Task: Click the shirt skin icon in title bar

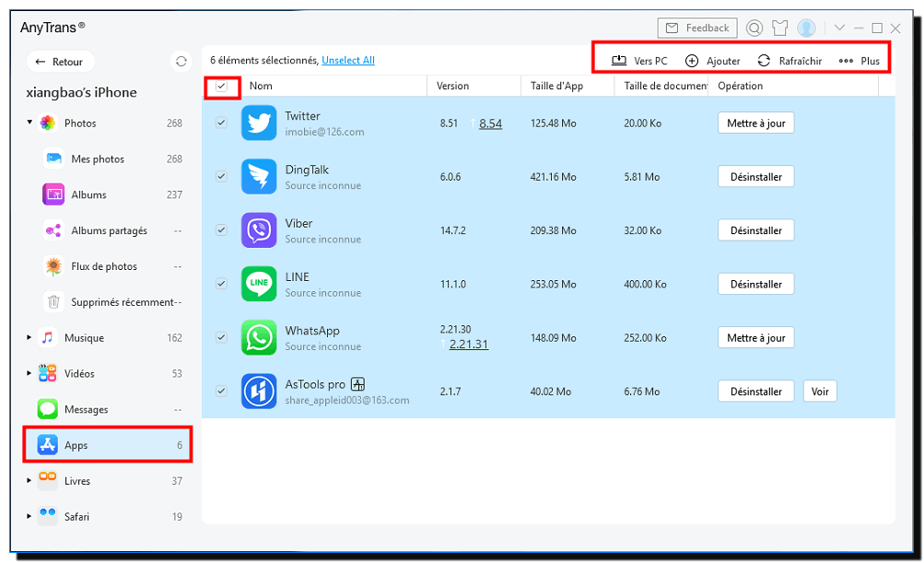Action: coord(780,29)
